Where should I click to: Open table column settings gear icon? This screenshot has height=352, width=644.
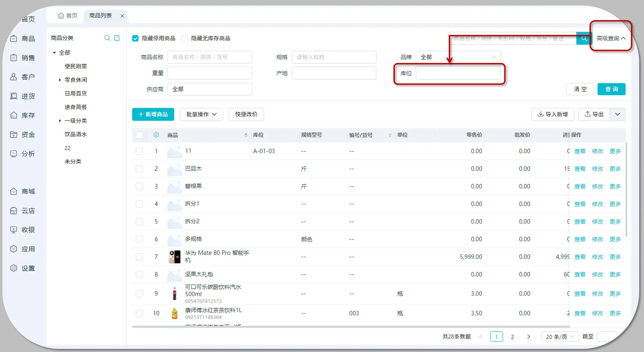coord(156,135)
